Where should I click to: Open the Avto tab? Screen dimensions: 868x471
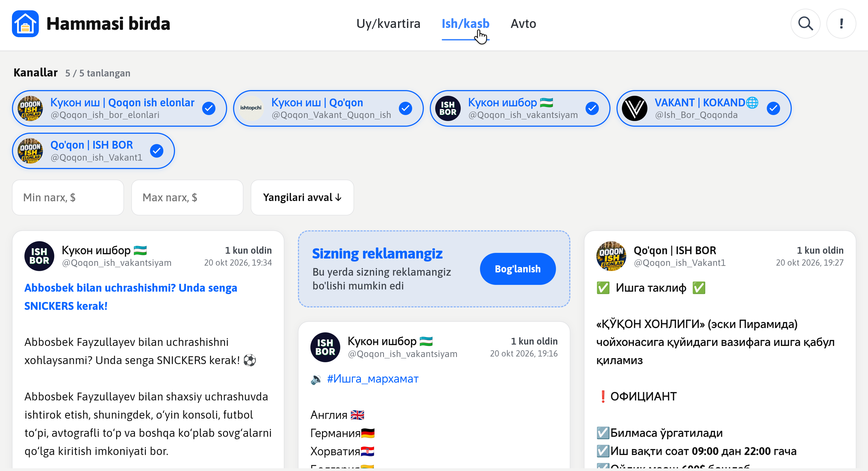pos(523,24)
